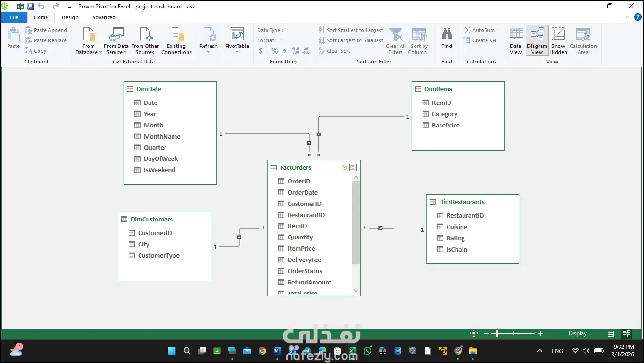The image size is (644, 363).
Task: Expand the Refresh dropdown arrow
Action: 208,52
